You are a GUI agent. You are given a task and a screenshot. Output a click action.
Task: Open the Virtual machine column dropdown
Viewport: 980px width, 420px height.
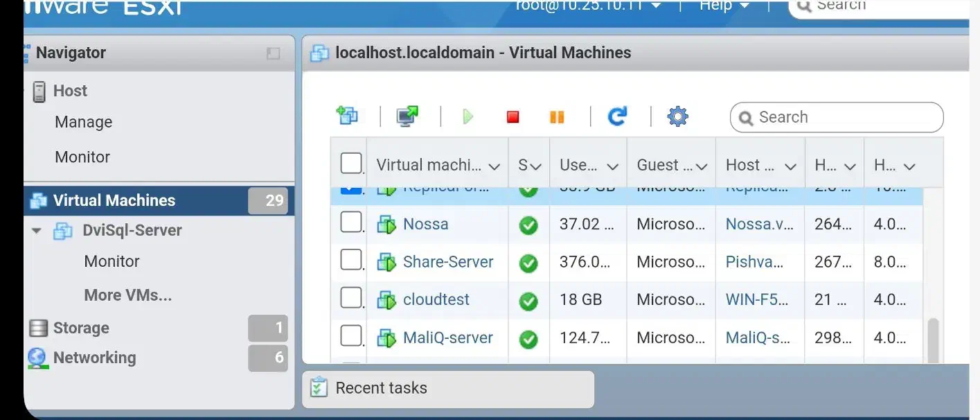point(494,166)
